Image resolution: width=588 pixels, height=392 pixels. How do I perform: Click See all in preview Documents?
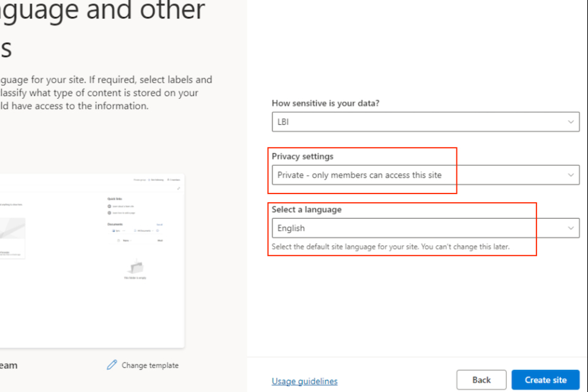(x=159, y=225)
